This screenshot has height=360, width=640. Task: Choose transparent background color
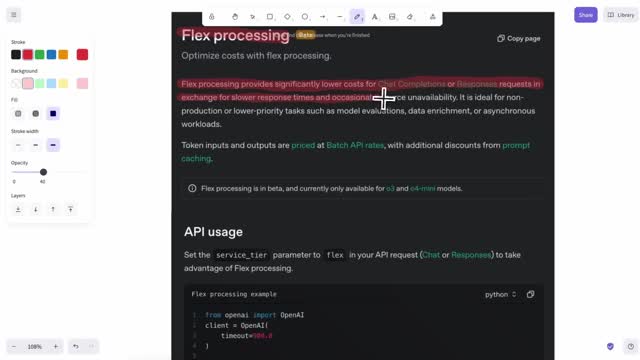[x=16, y=83]
